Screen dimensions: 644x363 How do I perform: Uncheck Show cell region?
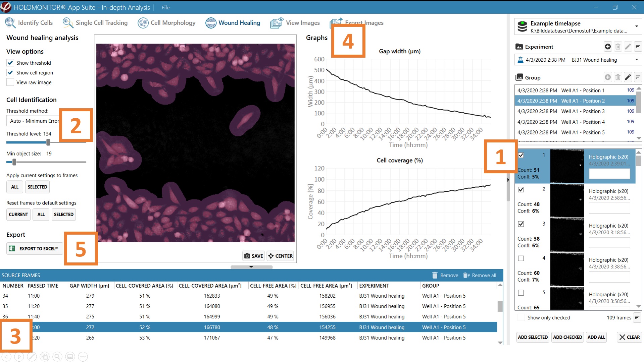click(10, 72)
